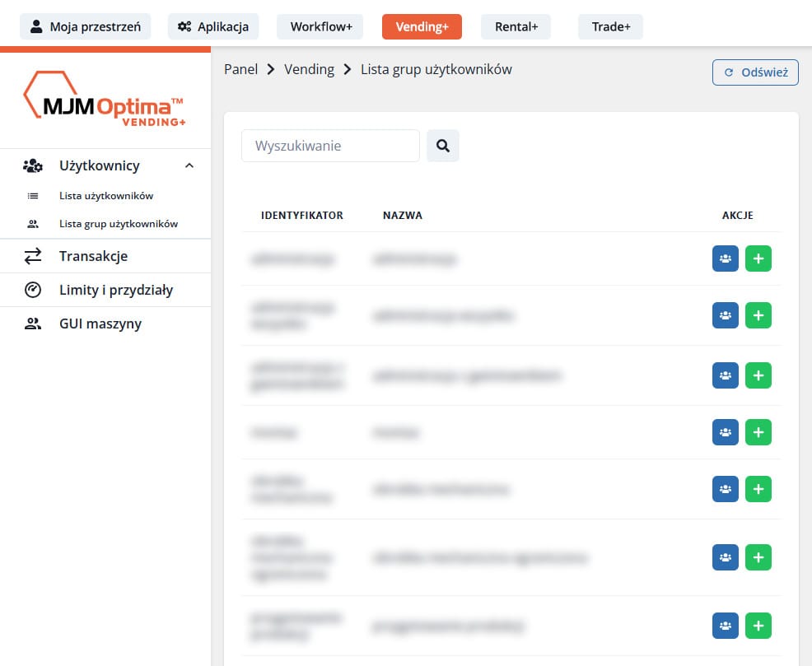Expand Limity i przydziały menu

115,290
